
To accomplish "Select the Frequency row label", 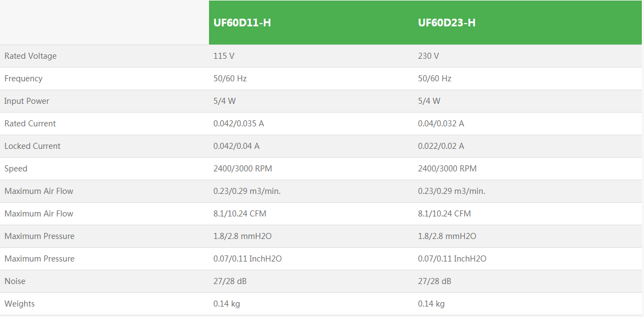I will point(23,79).
